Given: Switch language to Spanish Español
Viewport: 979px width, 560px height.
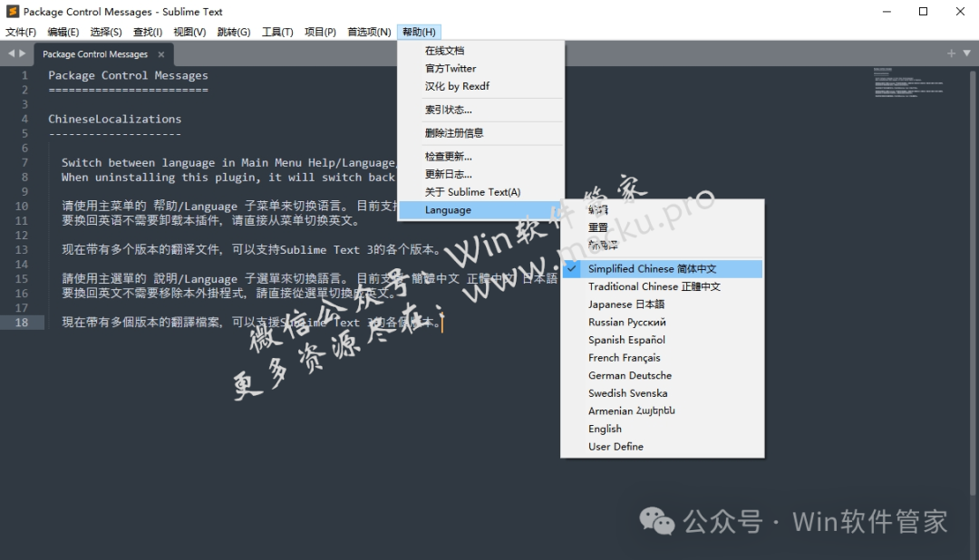Looking at the screenshot, I should click(663, 340).
